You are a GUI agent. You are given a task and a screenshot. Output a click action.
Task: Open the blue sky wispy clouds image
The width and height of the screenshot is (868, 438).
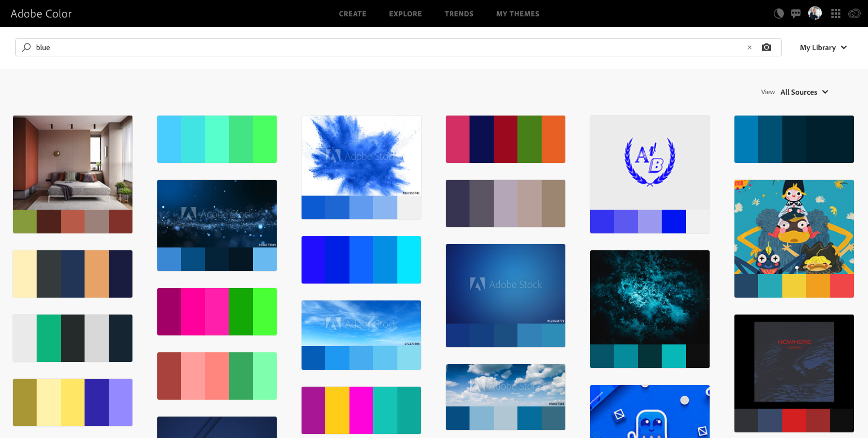tap(361, 323)
